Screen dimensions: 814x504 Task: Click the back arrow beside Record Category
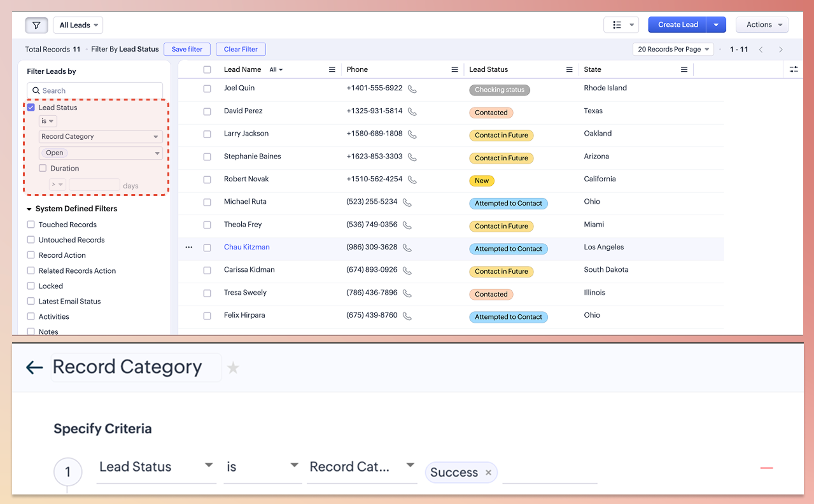(34, 367)
